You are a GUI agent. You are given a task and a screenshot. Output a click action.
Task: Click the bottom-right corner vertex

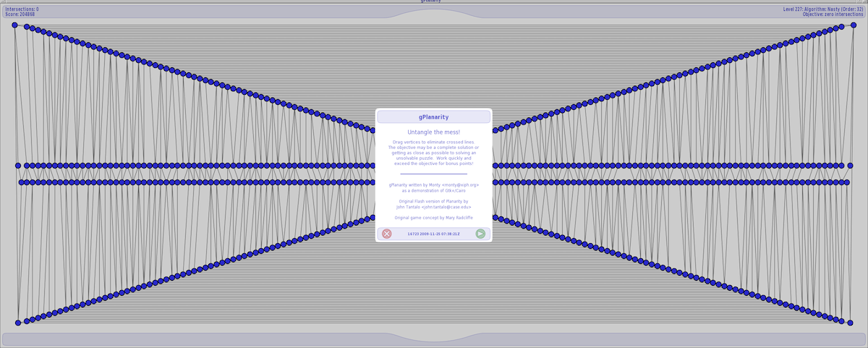click(850, 323)
